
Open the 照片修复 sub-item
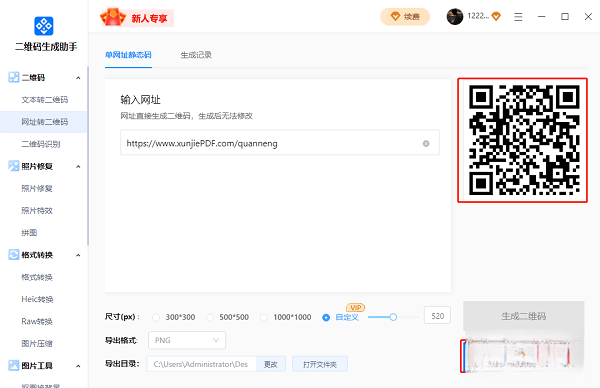(37, 189)
